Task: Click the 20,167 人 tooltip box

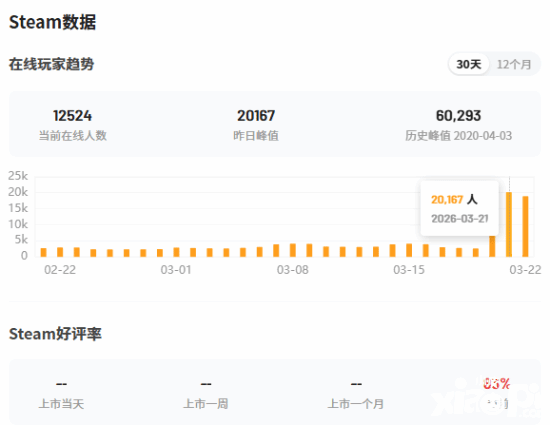Action: click(x=460, y=209)
